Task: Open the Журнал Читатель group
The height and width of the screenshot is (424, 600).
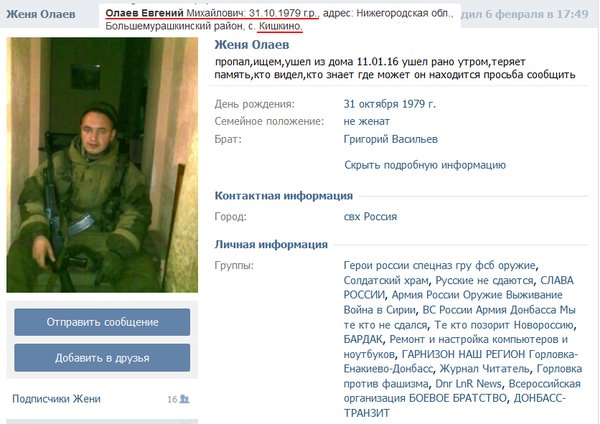Action: click(x=484, y=369)
